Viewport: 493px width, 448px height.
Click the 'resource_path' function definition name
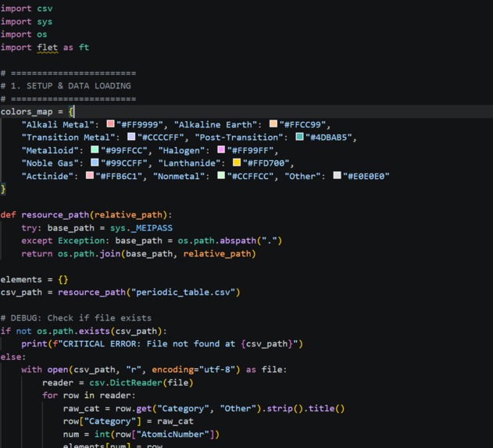click(x=55, y=215)
